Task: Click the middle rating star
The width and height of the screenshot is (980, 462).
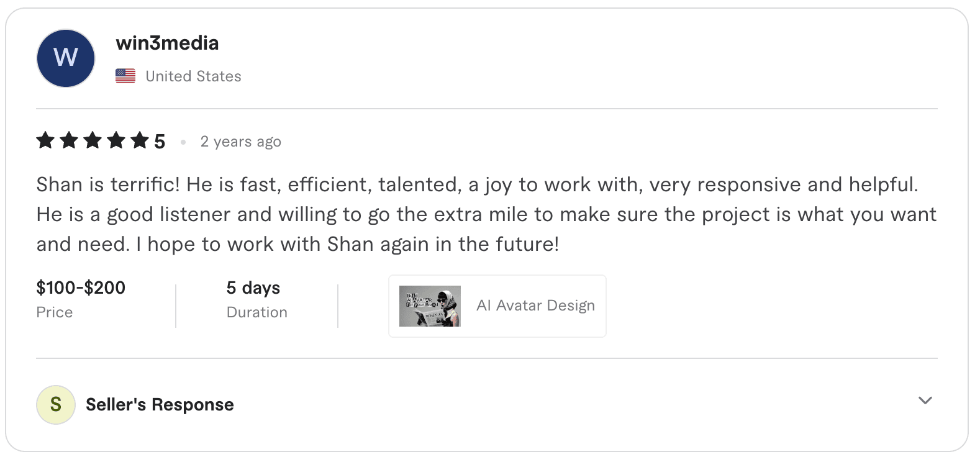Action: click(x=91, y=141)
